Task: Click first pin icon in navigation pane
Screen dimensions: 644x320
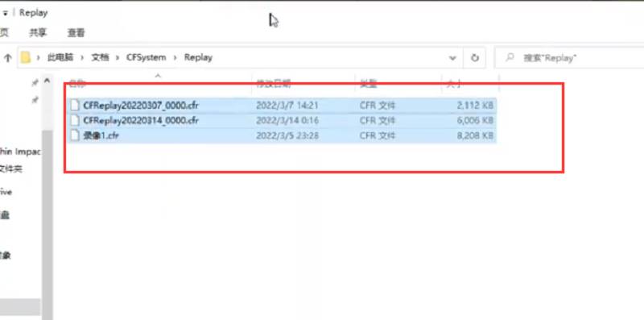Action: click(x=35, y=83)
